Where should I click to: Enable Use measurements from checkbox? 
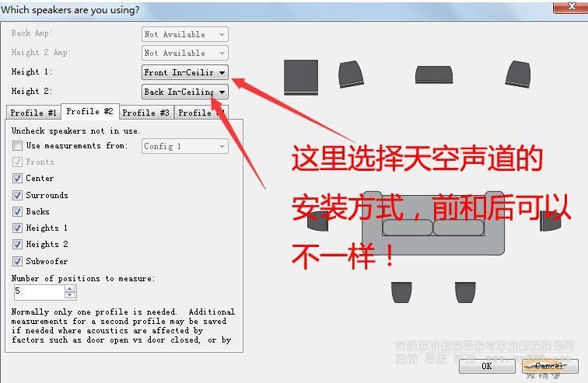17,145
